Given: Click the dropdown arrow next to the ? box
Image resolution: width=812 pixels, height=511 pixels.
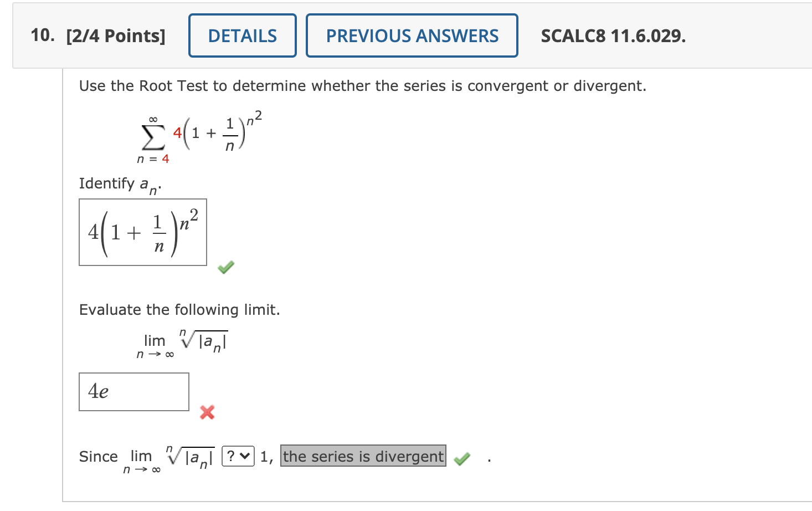Looking at the screenshot, I should click(x=245, y=456).
